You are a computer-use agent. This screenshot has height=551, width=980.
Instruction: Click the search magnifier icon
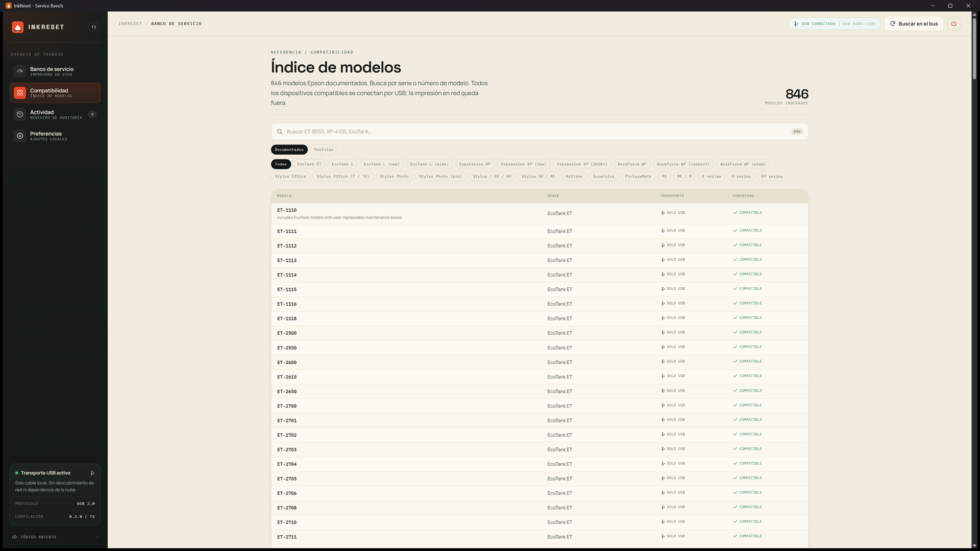click(x=280, y=132)
